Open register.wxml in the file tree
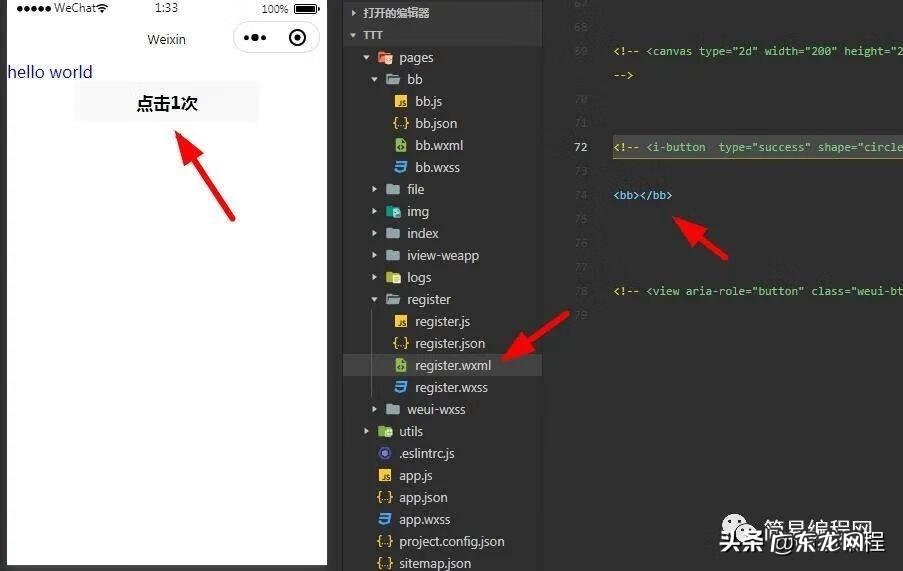Image resolution: width=903 pixels, height=571 pixels. pyautogui.click(x=453, y=366)
